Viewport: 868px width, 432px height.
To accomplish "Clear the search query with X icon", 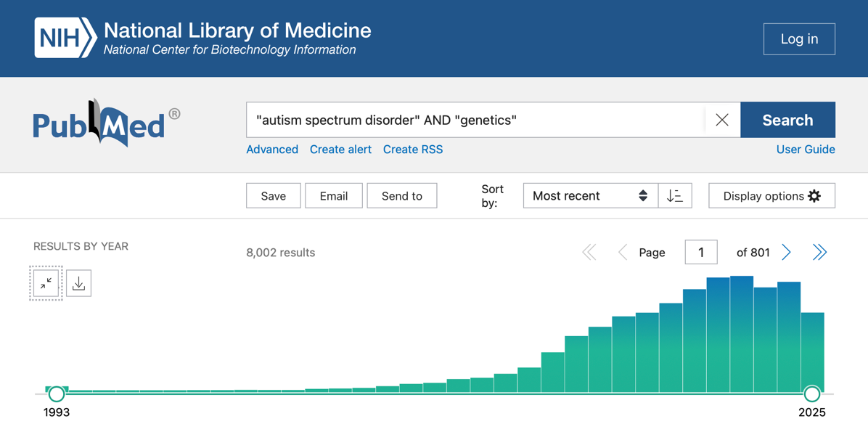I will 721,120.
